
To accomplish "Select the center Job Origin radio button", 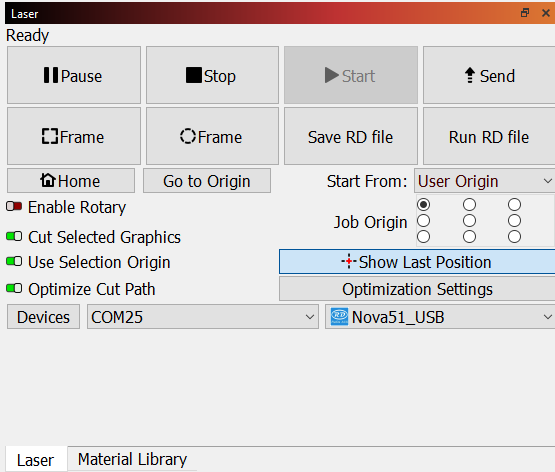I will [469, 220].
